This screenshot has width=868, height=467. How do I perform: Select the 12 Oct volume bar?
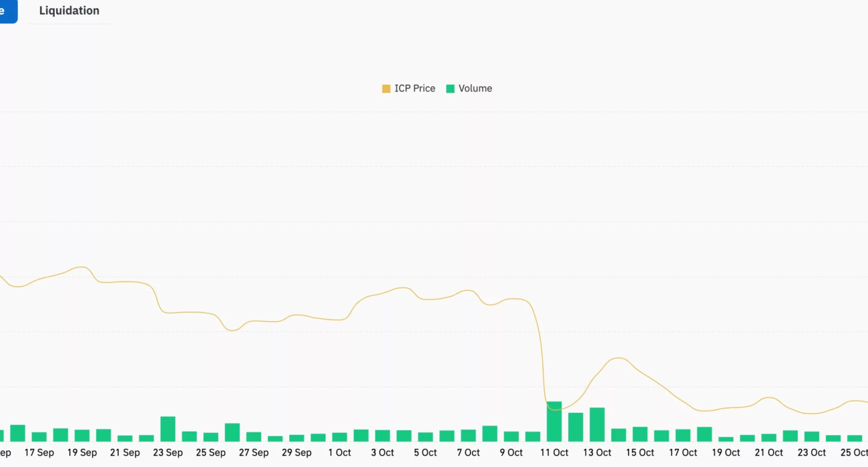tap(576, 427)
